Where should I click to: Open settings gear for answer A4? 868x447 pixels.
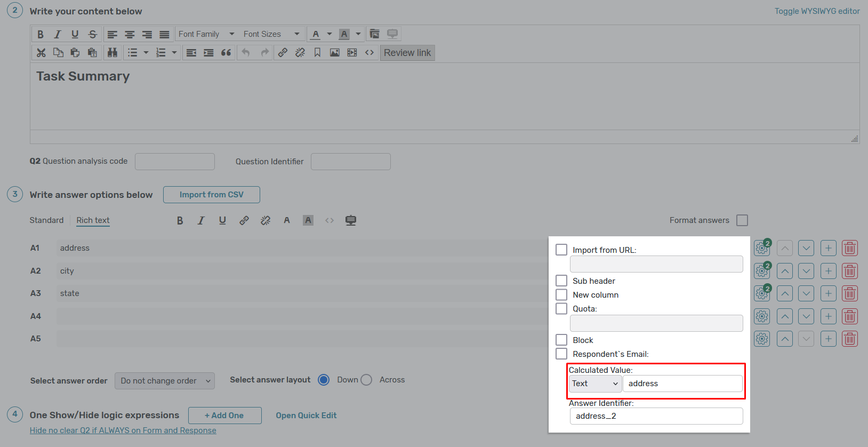click(762, 316)
